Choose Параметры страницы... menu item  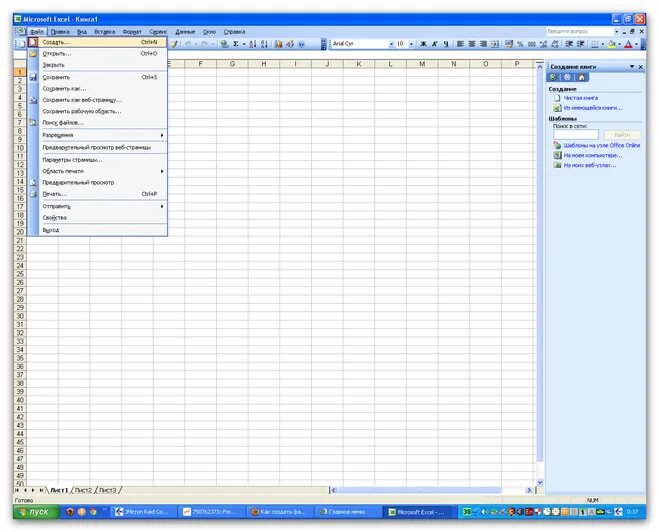[x=98, y=160]
